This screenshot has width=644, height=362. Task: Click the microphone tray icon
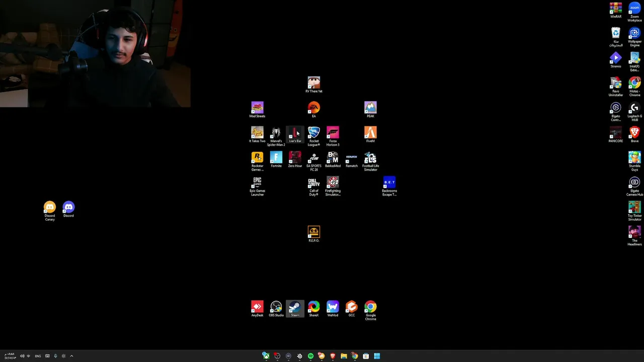[55, 356]
